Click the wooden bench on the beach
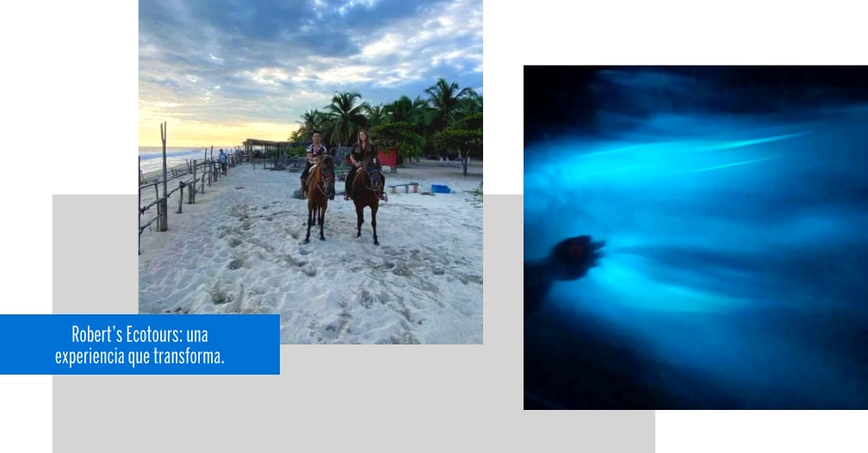The image size is (868, 453). [404, 187]
